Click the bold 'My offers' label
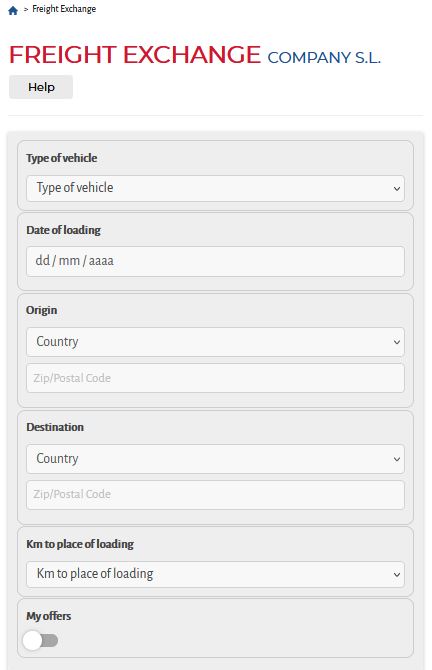The image size is (432, 670). tap(49, 616)
